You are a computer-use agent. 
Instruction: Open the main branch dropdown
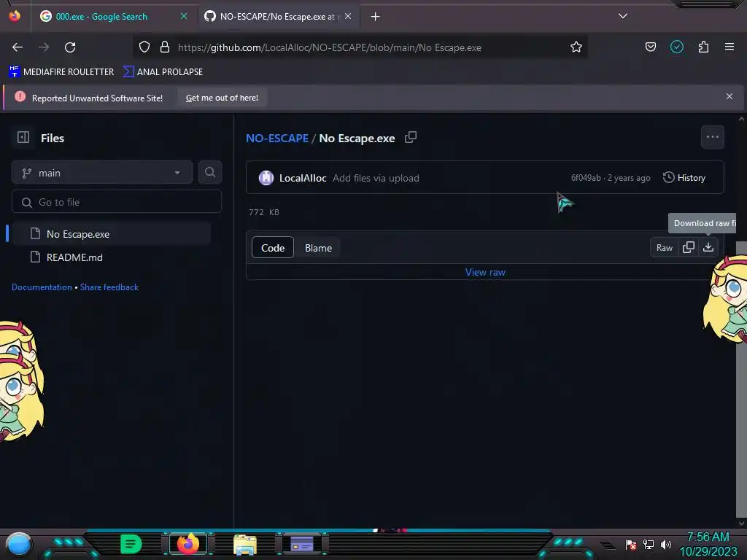[x=102, y=173]
